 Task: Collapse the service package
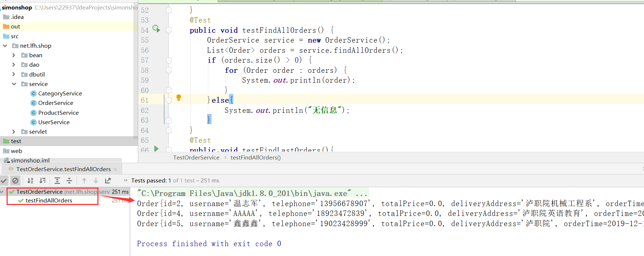point(14,84)
